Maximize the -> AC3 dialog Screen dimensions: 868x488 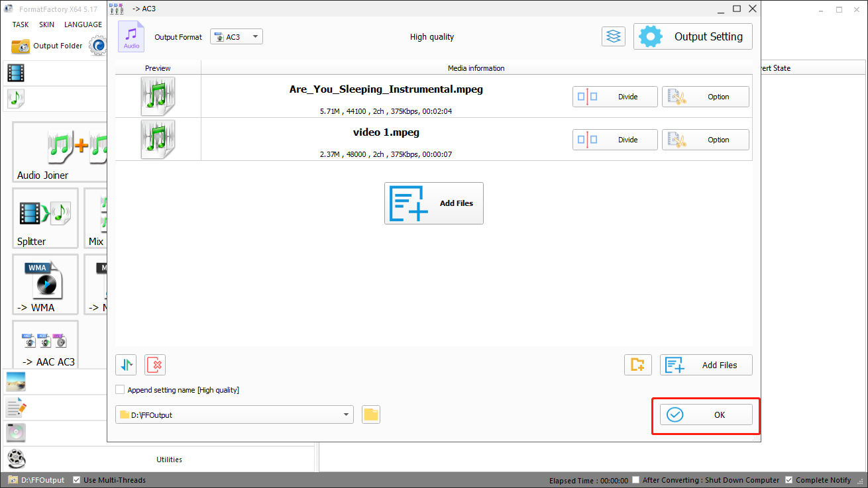point(737,9)
